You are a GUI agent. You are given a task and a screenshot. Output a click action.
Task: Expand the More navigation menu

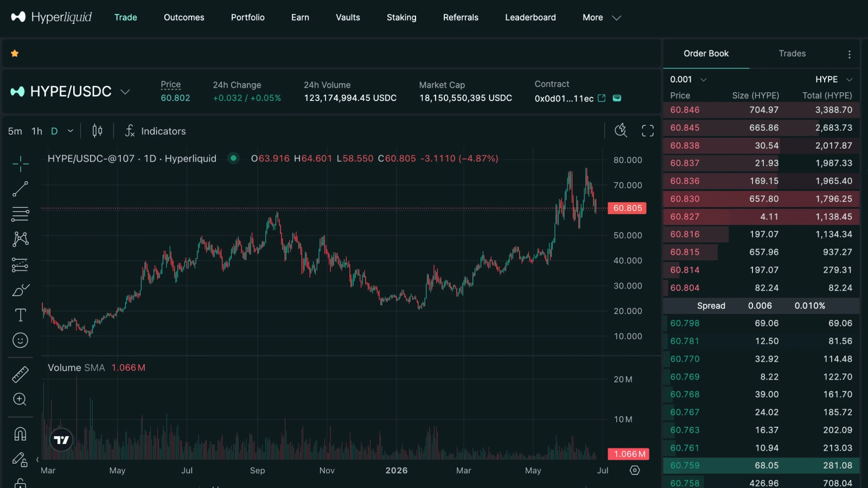coord(601,17)
